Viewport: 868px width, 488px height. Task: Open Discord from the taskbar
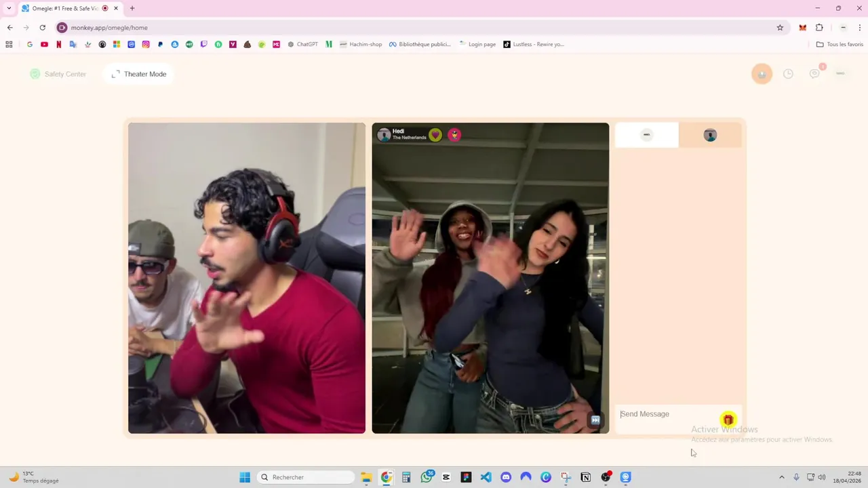[506, 477]
